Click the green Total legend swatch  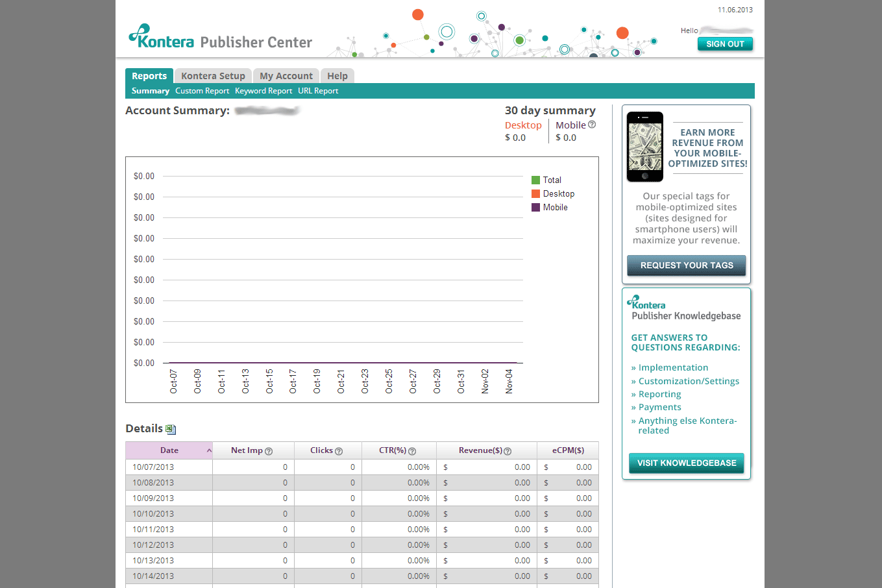tap(535, 180)
